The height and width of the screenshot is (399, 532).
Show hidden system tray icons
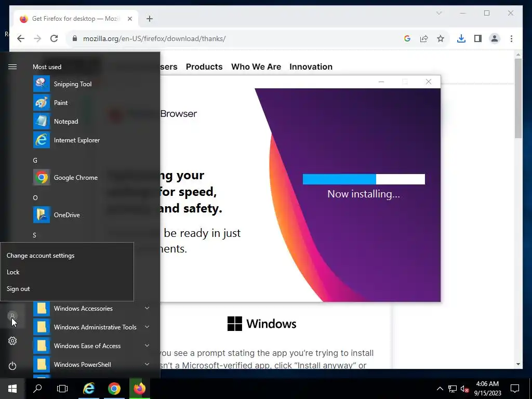(440, 389)
